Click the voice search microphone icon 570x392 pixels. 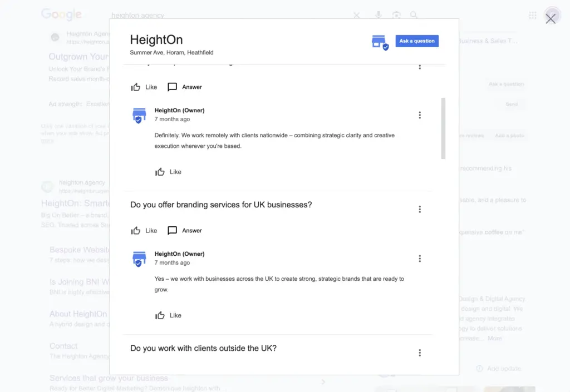pos(379,15)
